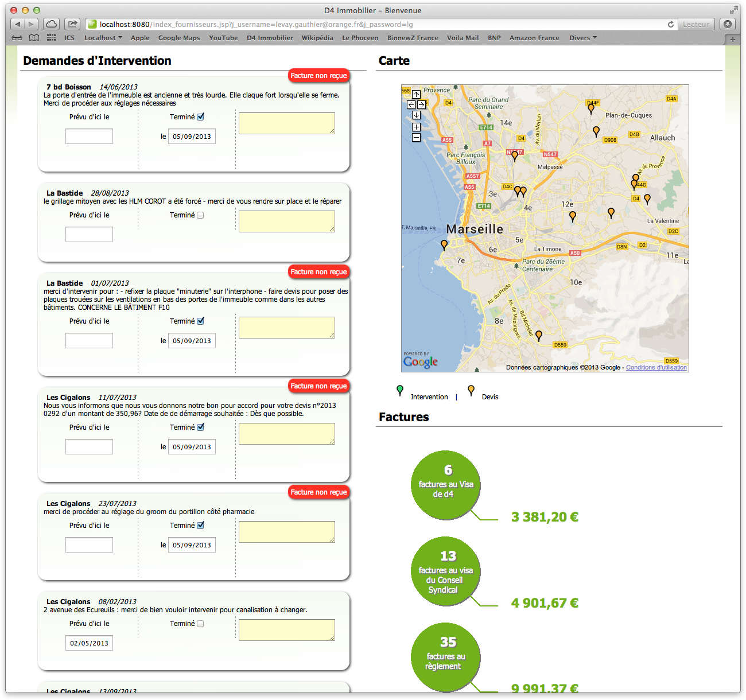
Task: Open the Share menu in Safari toolbar
Action: click(x=72, y=24)
